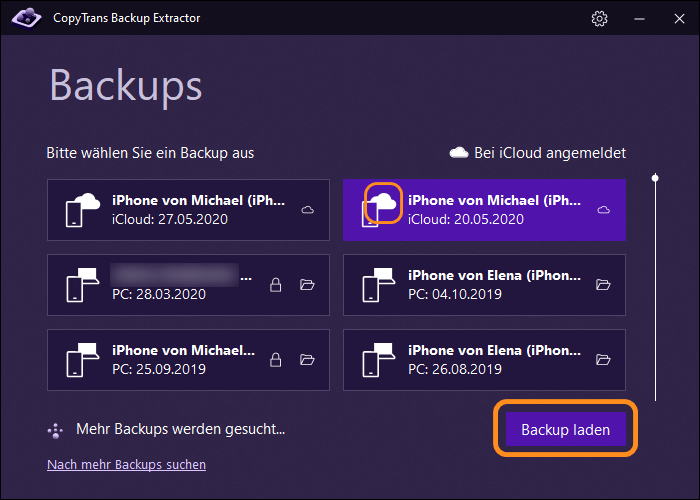Click device-cloud icon of iCloud 27.05.2020 backup
This screenshot has height=500, width=700.
tap(83, 210)
